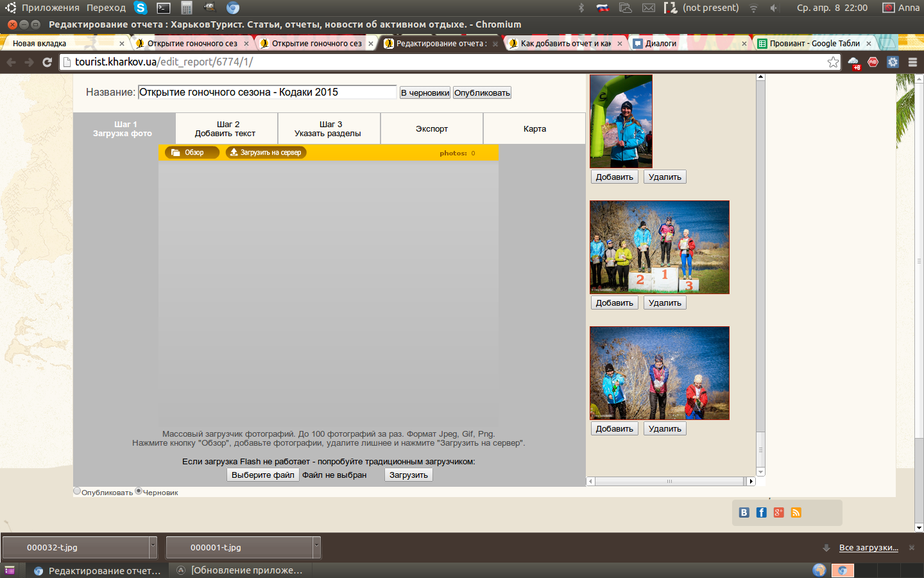
Task: Click the VK share icon
Action: [x=744, y=512]
